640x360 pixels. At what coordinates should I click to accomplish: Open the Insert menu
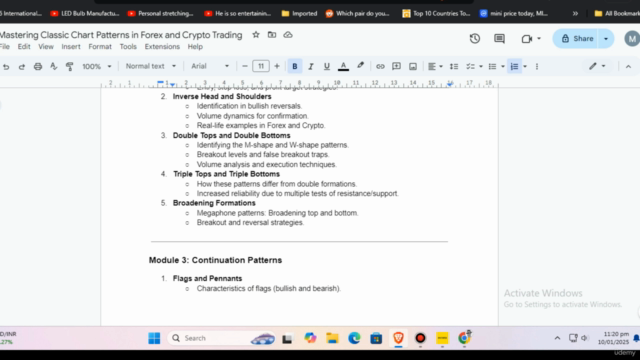pyautogui.click(x=71, y=47)
